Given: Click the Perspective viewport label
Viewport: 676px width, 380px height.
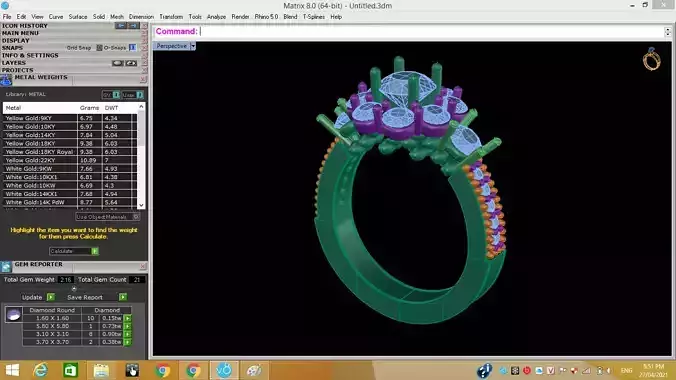Looking at the screenshot, I should coord(172,46).
